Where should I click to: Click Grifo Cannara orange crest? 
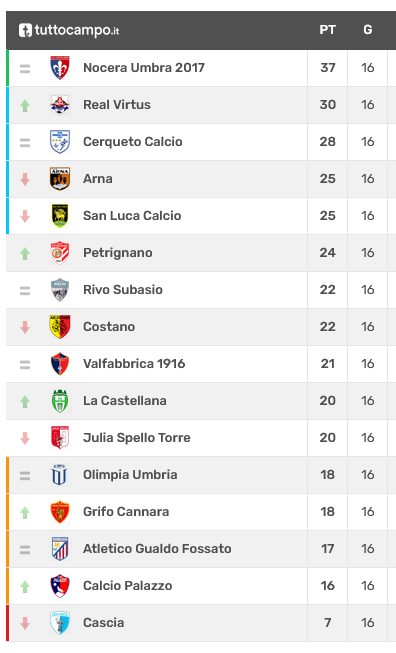(60, 512)
